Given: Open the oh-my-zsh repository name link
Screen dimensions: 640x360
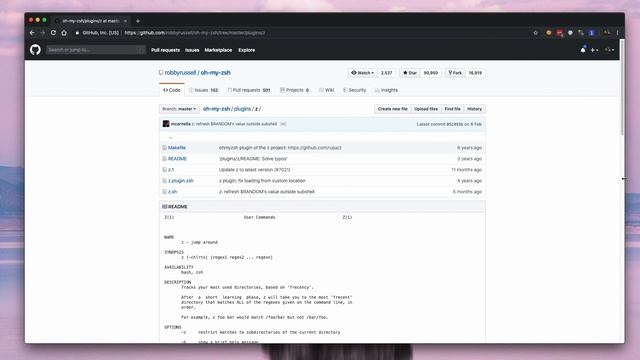Looking at the screenshot, I should [x=216, y=73].
